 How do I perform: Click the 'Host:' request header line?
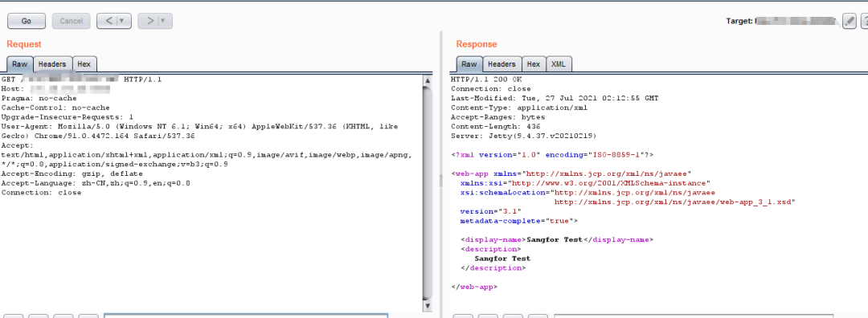point(55,89)
